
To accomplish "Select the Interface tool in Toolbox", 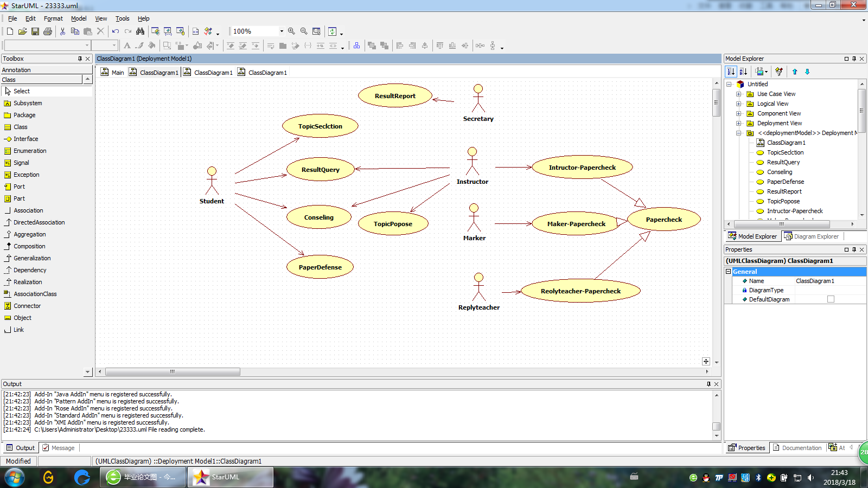I will 25,139.
